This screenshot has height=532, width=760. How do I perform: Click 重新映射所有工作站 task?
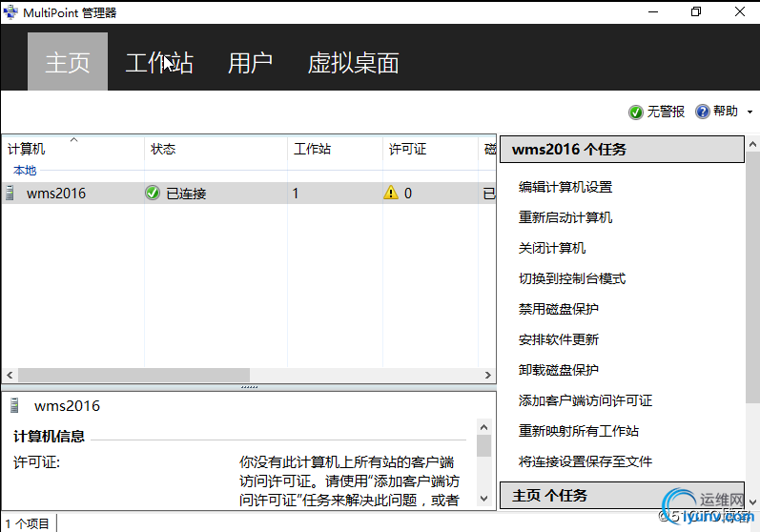(x=579, y=431)
